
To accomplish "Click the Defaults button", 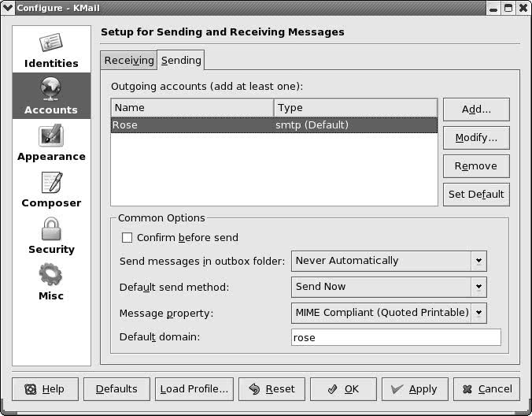I will point(116,389).
